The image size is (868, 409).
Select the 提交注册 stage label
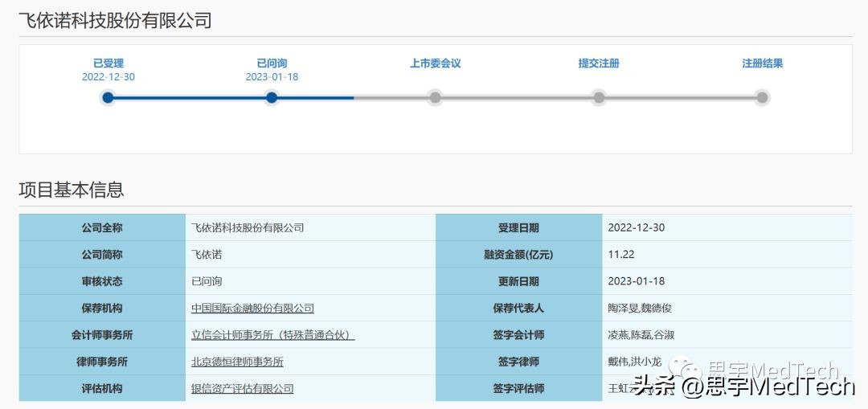pyautogui.click(x=599, y=63)
